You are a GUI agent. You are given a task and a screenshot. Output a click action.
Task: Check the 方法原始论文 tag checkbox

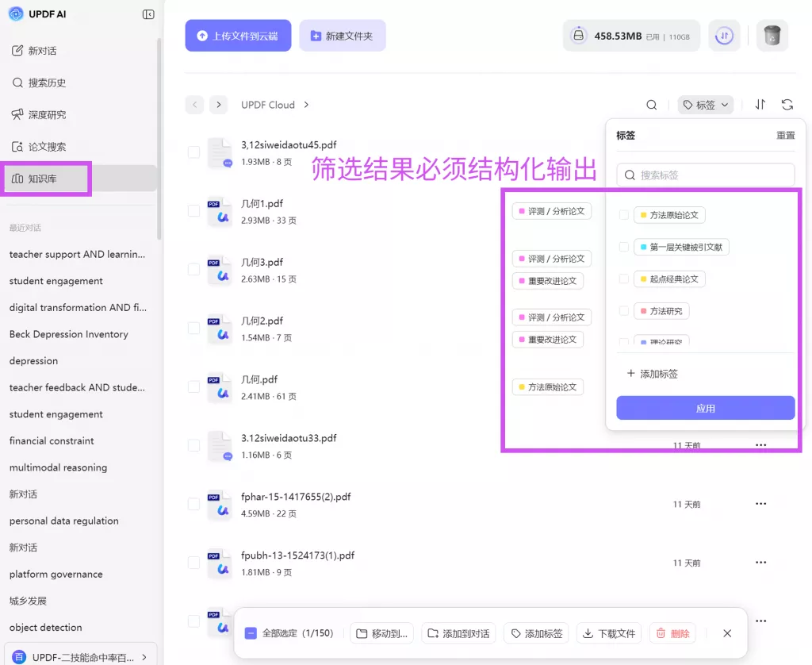click(624, 215)
